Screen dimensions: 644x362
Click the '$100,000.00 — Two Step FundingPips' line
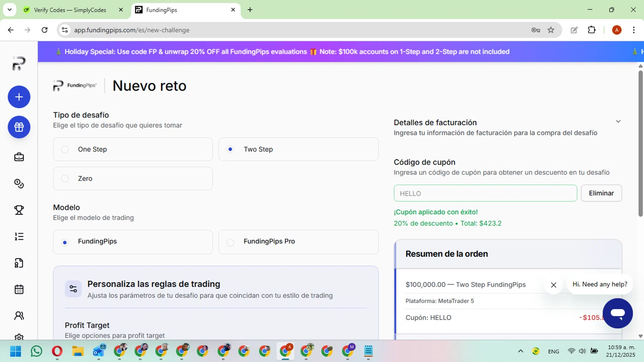465,285
